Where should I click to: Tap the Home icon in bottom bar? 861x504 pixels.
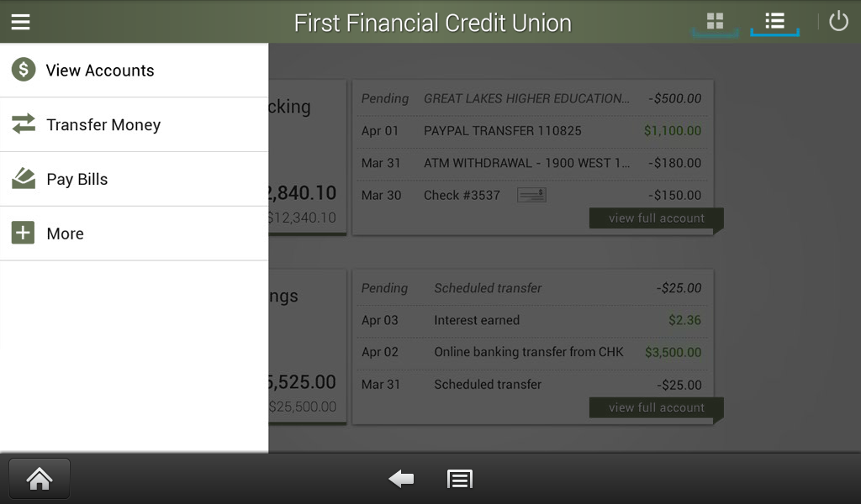(39, 477)
